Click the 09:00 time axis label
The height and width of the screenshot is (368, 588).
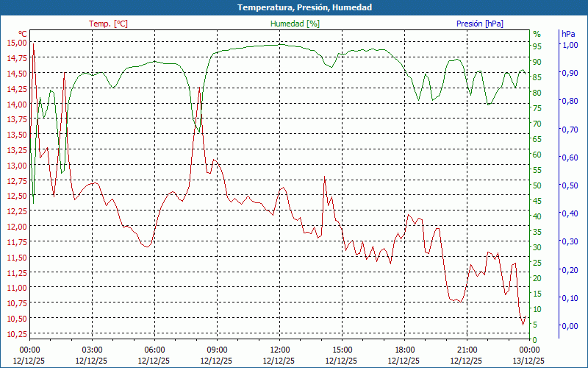[217, 350]
